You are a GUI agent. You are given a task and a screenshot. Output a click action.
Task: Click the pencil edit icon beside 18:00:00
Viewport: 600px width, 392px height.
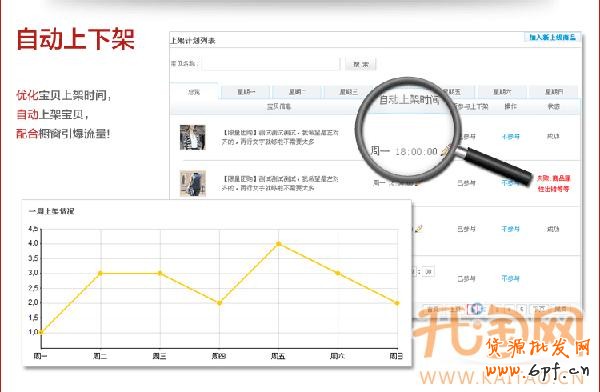tap(445, 151)
